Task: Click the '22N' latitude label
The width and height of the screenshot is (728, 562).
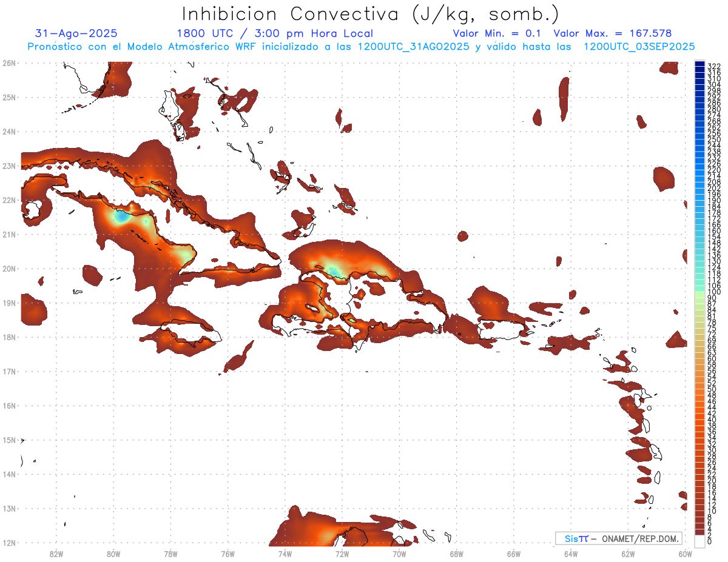Action: click(x=8, y=200)
